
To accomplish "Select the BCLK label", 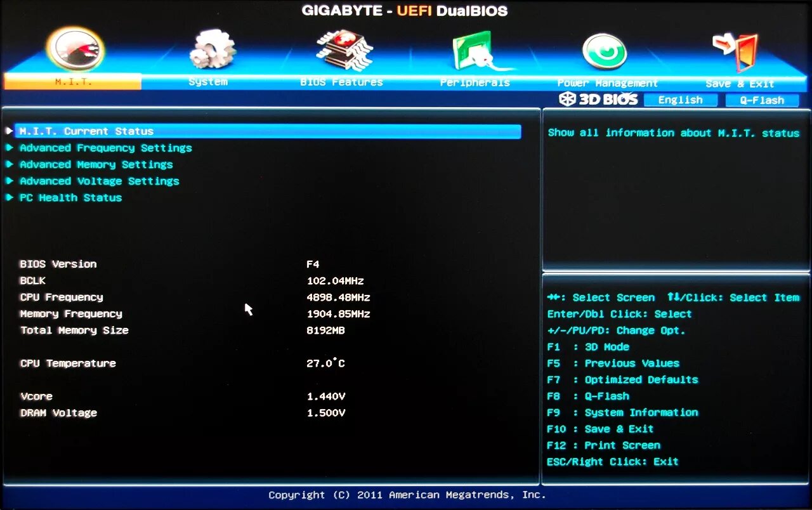I will (33, 280).
